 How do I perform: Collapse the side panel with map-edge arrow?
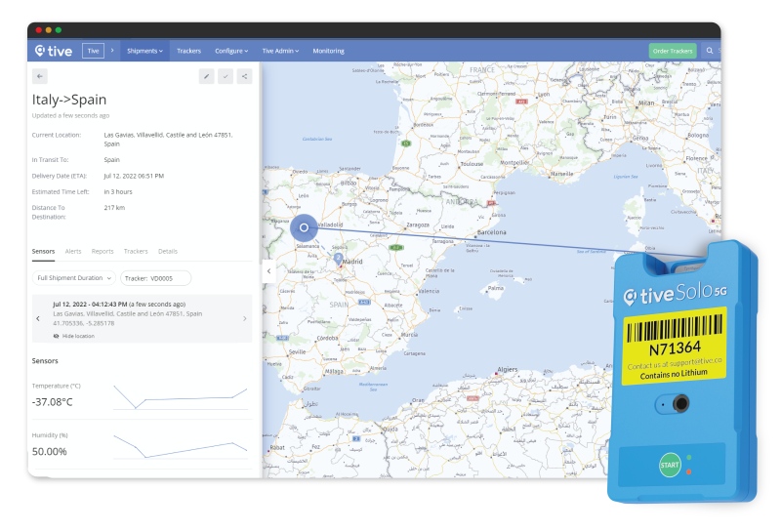(268, 270)
